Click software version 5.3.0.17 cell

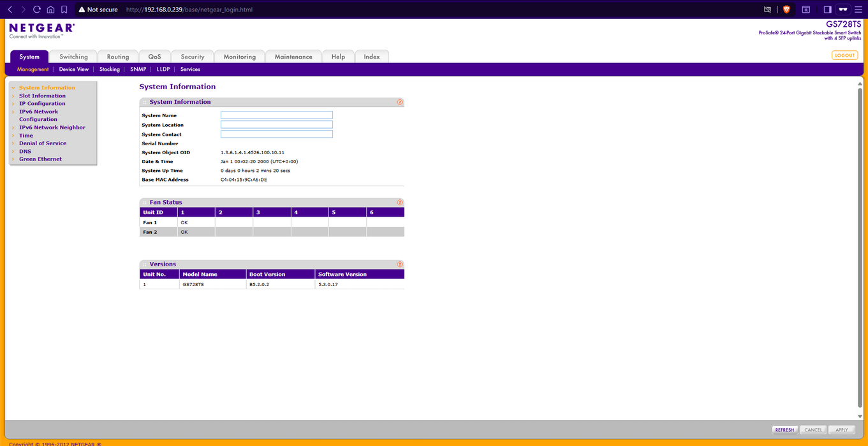[328, 285]
